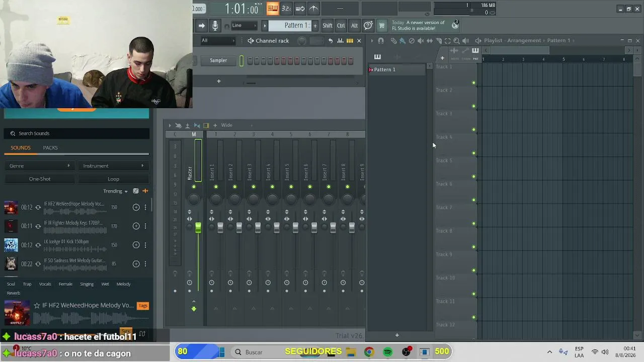Add a new channel with plus button
The width and height of the screenshot is (644, 362).
point(219,81)
